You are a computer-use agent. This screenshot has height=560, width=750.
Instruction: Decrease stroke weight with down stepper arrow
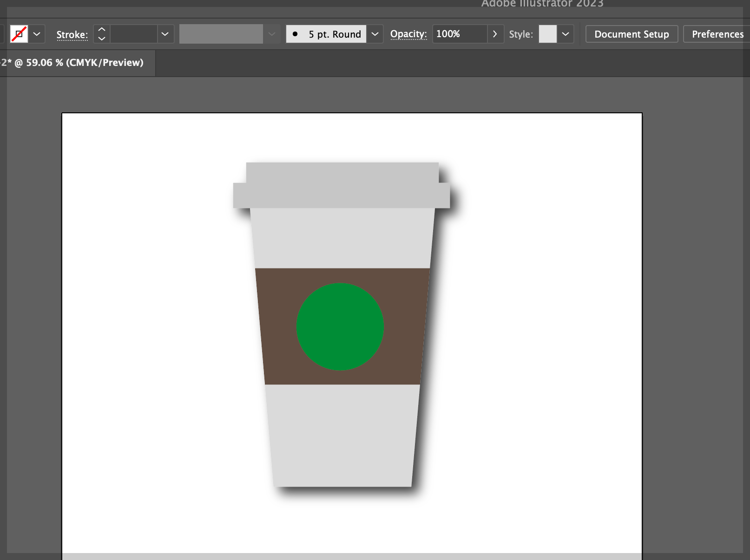point(102,39)
